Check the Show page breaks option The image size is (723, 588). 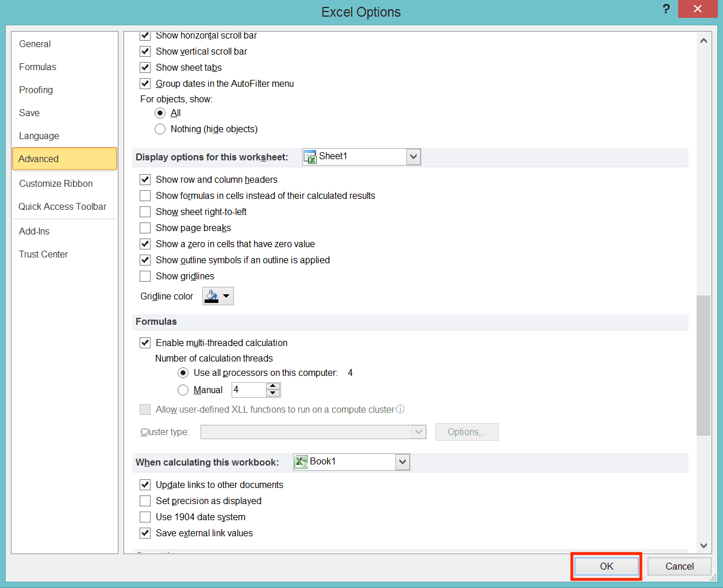click(145, 228)
